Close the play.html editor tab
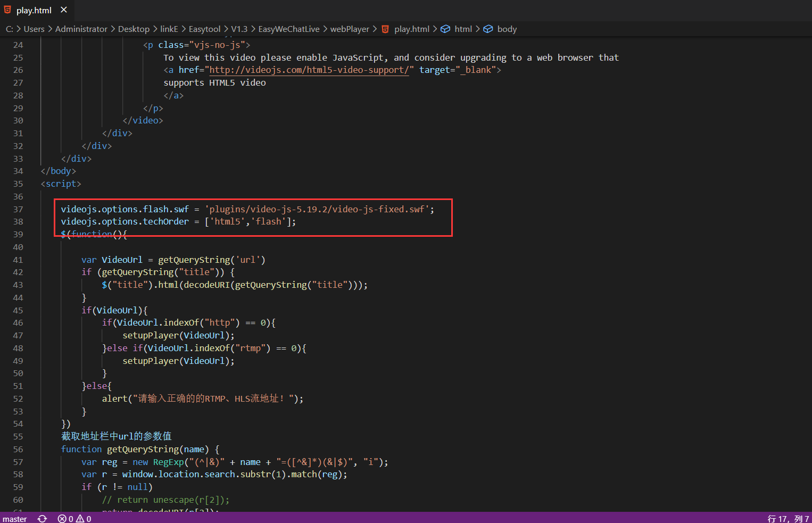 click(x=64, y=10)
